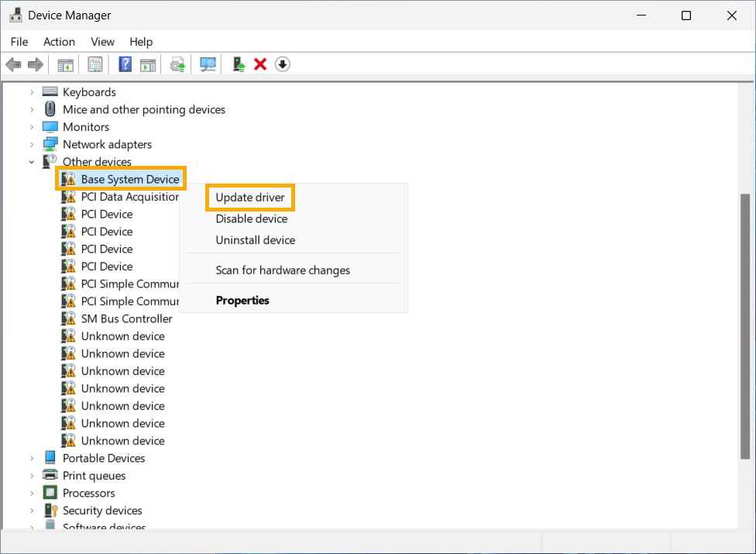Click the Back arrow in the toolbar
The height and width of the screenshot is (554, 756).
click(x=13, y=64)
